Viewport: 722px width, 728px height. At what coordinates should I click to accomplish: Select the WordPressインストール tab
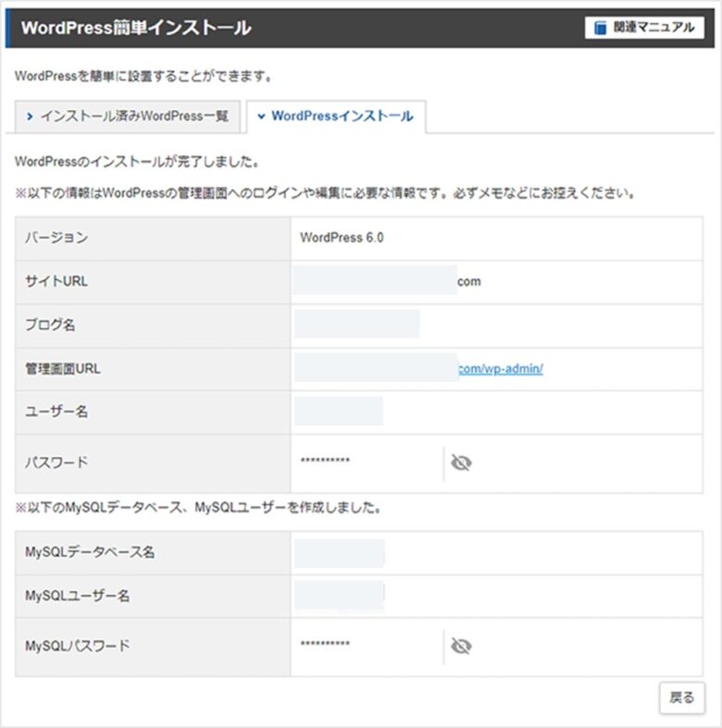click(x=336, y=116)
